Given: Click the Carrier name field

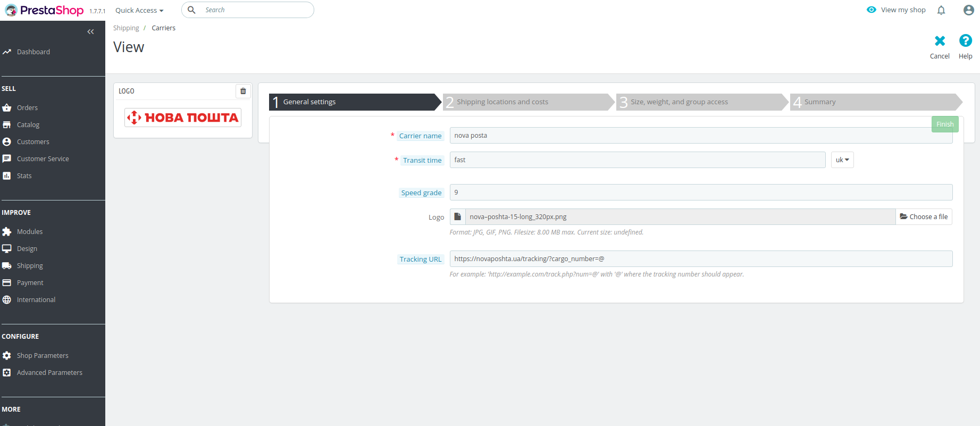Looking at the screenshot, I should (701, 136).
